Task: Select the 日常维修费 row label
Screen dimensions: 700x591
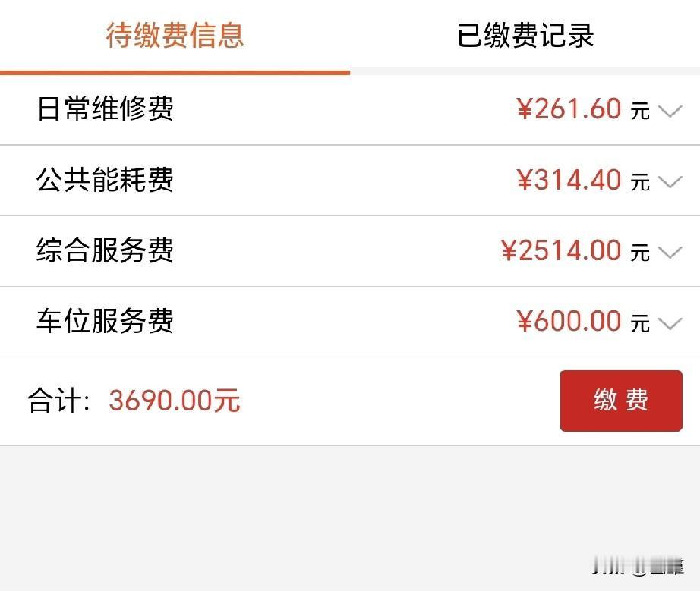Action: point(104,110)
